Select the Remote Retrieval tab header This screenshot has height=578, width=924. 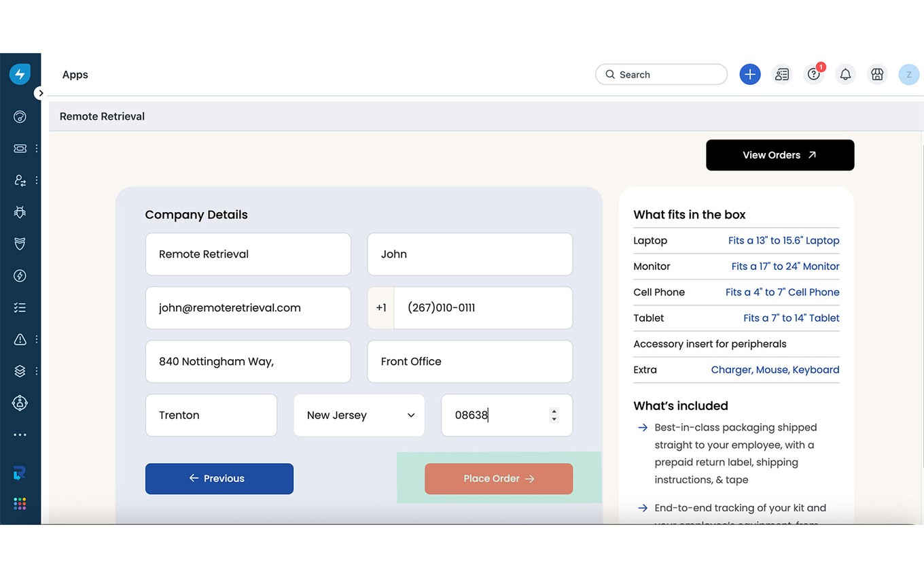pyautogui.click(x=103, y=116)
